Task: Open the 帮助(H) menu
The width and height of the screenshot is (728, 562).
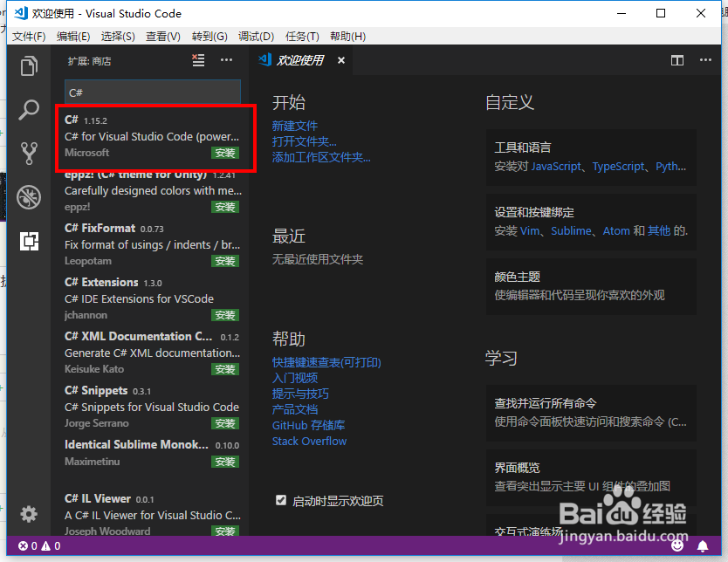Action: click(347, 36)
